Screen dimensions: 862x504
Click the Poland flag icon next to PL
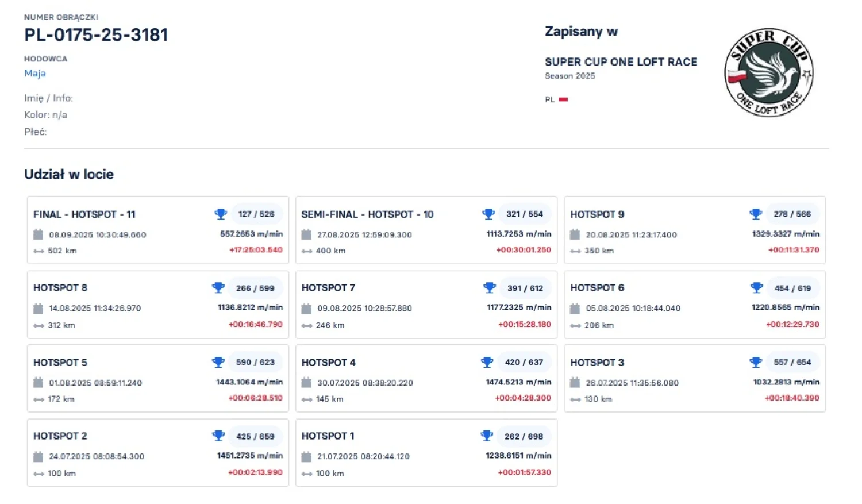point(563,99)
